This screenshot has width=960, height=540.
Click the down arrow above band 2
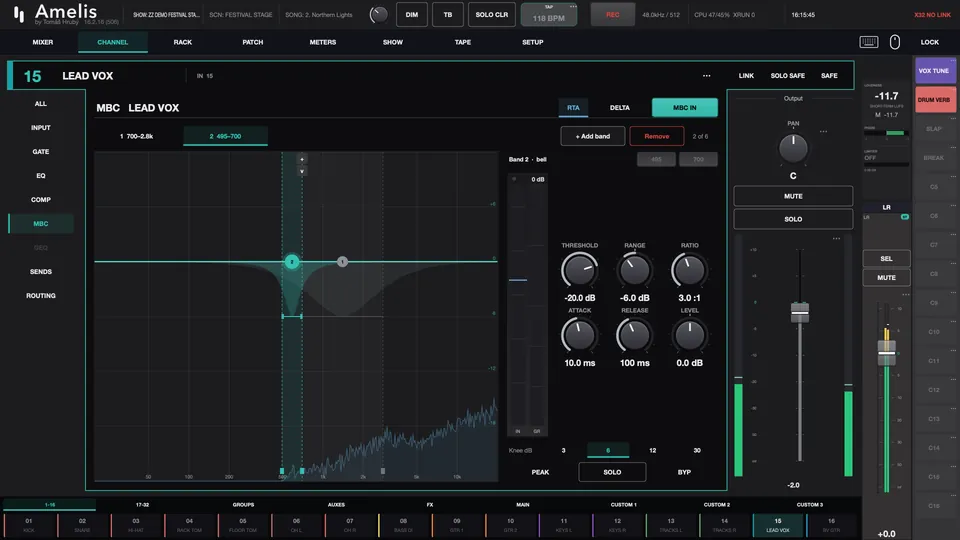(x=302, y=171)
